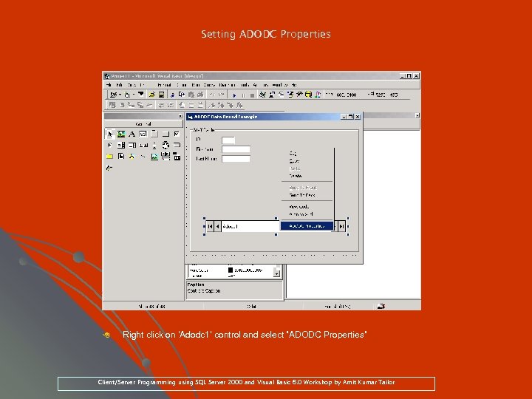Show the Toolbox using its toolbar icon
This screenshot has width=532, height=399.
(x=299, y=95)
